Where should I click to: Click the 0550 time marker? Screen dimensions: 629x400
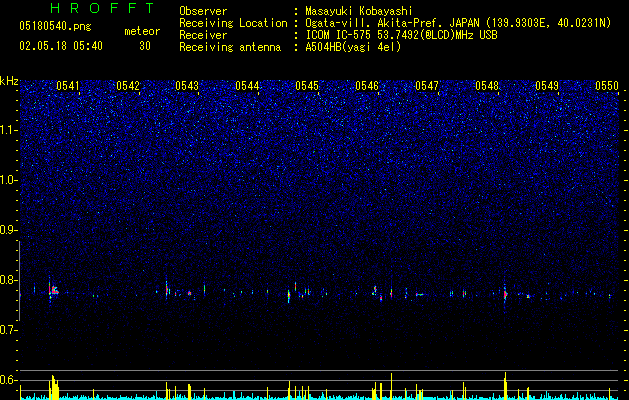pyautogui.click(x=607, y=86)
